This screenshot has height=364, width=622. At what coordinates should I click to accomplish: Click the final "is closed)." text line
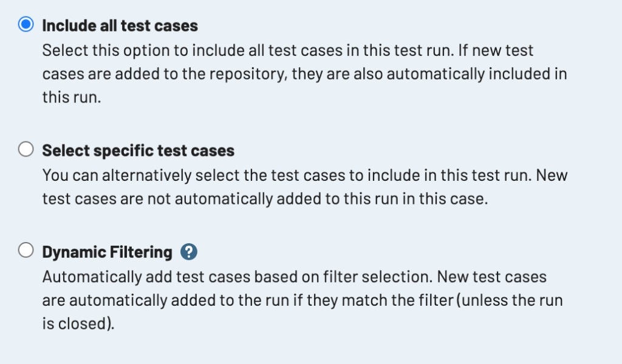point(78,324)
